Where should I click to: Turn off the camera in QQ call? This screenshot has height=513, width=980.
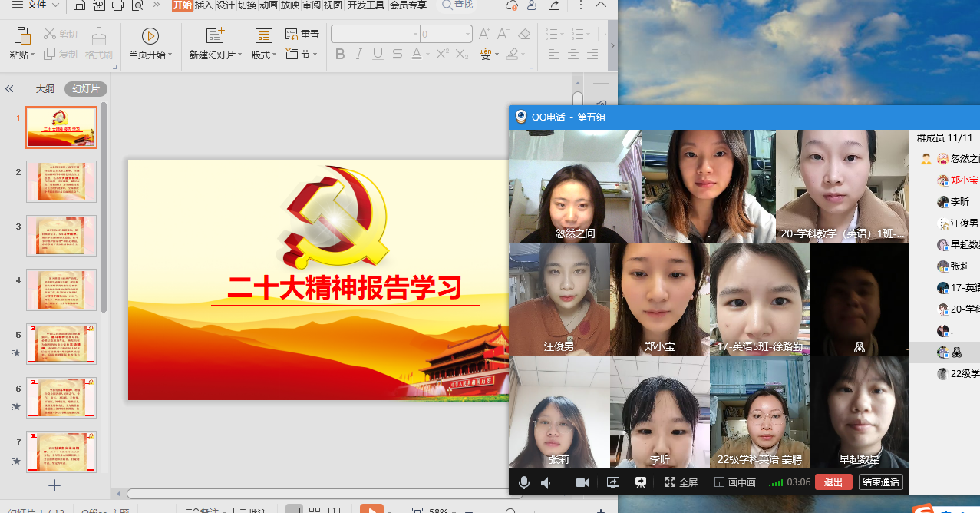[582, 482]
